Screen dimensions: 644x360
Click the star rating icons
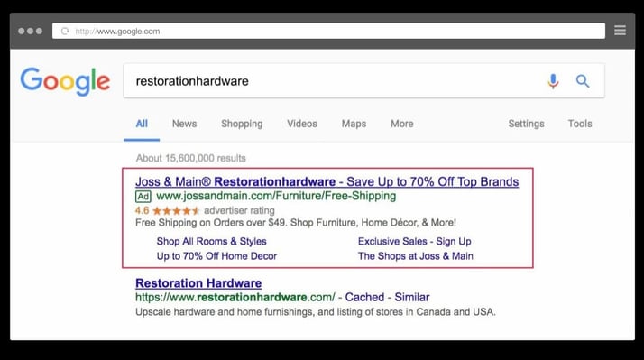[x=176, y=211]
